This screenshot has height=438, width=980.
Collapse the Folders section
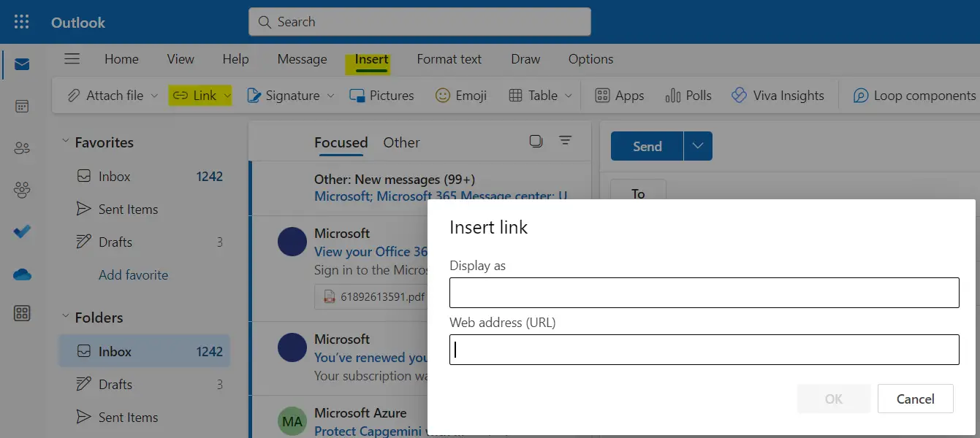pos(65,317)
